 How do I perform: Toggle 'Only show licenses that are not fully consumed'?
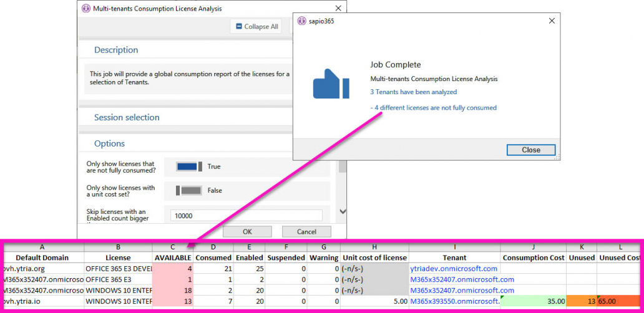pos(189,166)
